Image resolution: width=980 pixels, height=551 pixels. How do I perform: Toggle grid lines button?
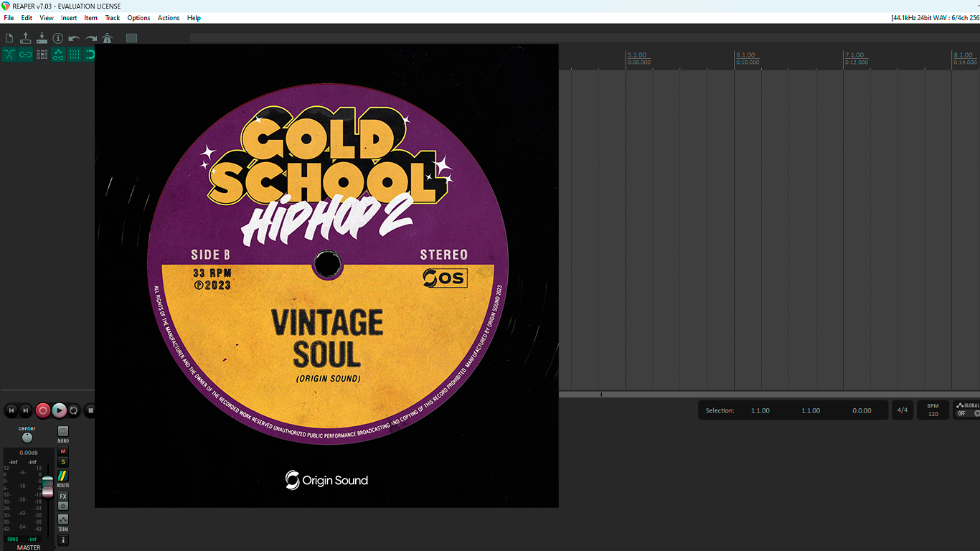coord(74,55)
